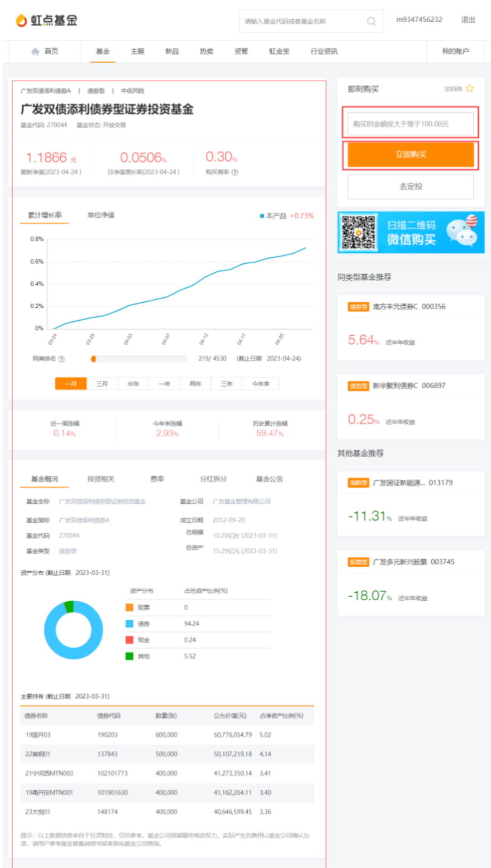
Task: Select the 一月 period
Action: tap(71, 384)
